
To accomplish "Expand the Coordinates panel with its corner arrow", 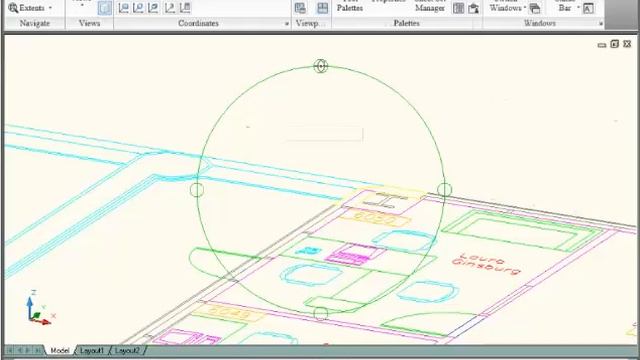I will (287, 24).
